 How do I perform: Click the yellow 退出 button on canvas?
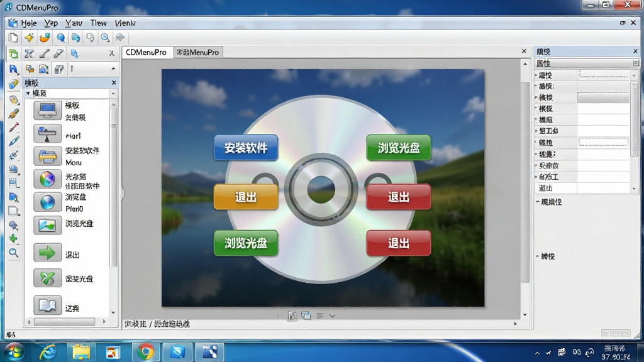tap(246, 197)
